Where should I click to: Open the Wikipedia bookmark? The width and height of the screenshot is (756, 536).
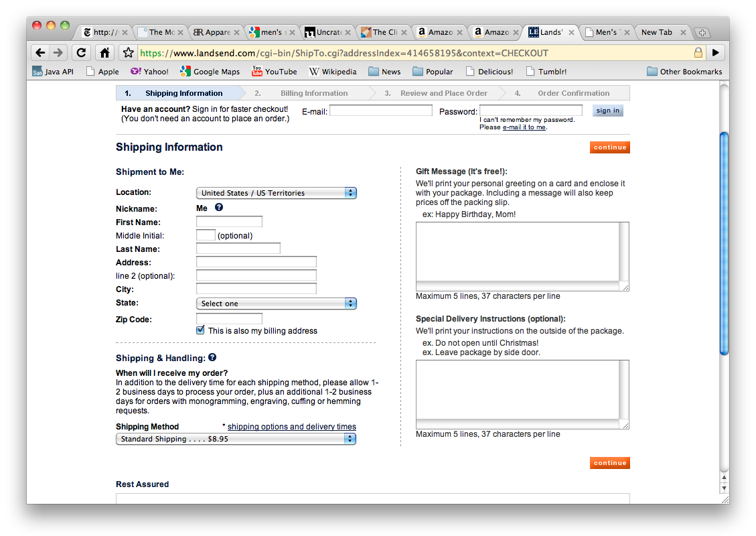point(333,72)
